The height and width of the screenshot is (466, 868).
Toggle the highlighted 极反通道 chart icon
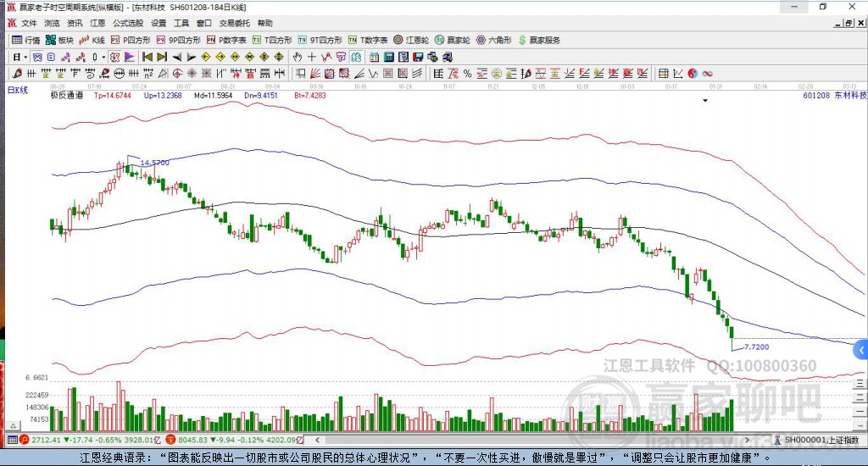click(x=114, y=57)
